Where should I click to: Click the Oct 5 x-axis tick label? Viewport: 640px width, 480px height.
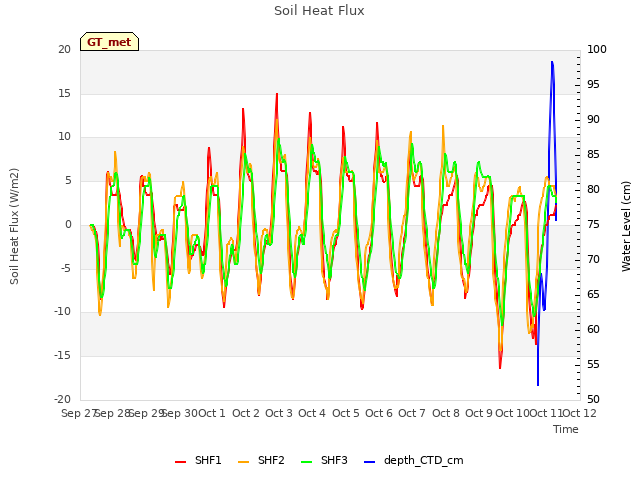(346, 413)
